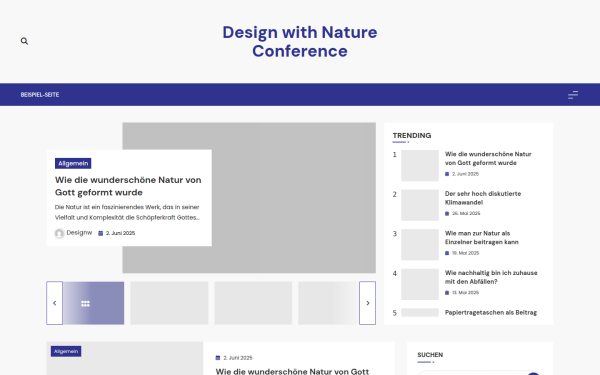Open trending post Wie nachhaltig bin ich zuhause
The height and width of the screenshot is (375, 600).
pos(491,277)
